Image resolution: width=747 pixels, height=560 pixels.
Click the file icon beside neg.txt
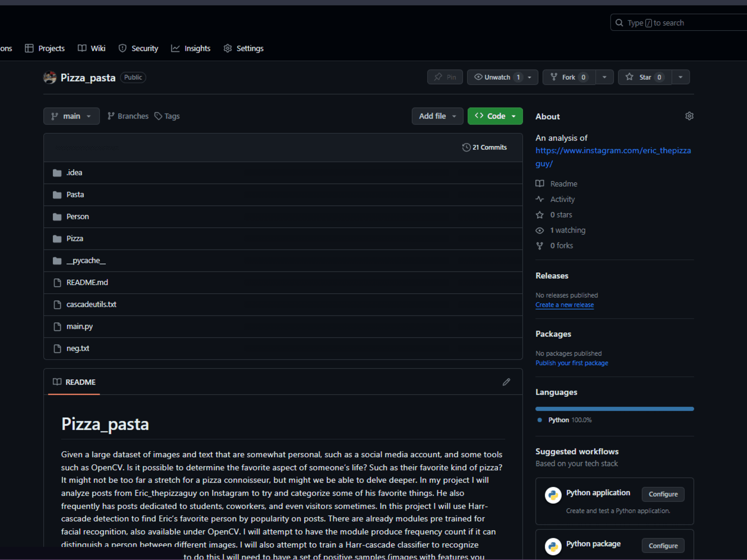tap(57, 348)
